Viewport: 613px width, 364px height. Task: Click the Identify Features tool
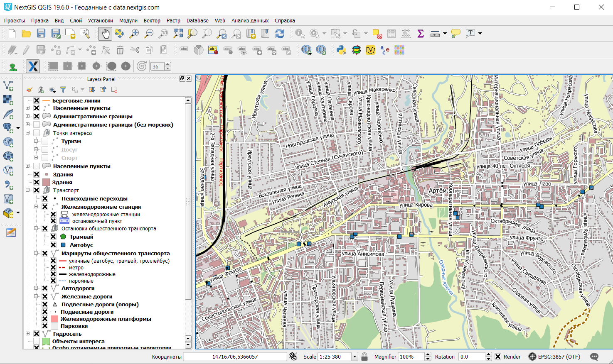pyautogui.click(x=299, y=34)
